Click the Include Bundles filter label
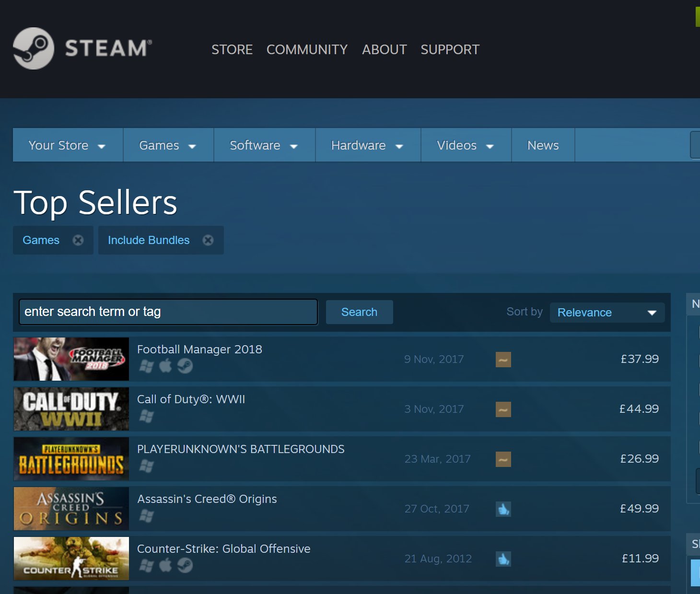Image resolution: width=700 pixels, height=594 pixels. 149,240
